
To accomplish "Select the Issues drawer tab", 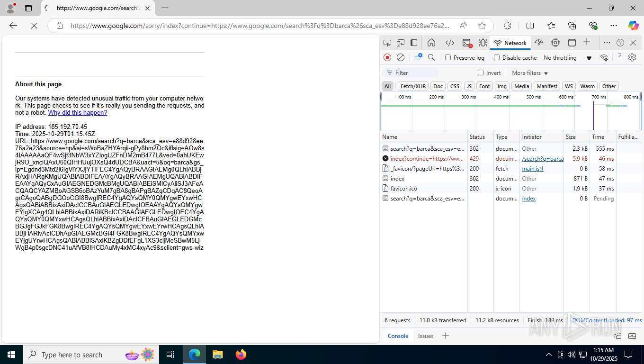I will coord(426,336).
